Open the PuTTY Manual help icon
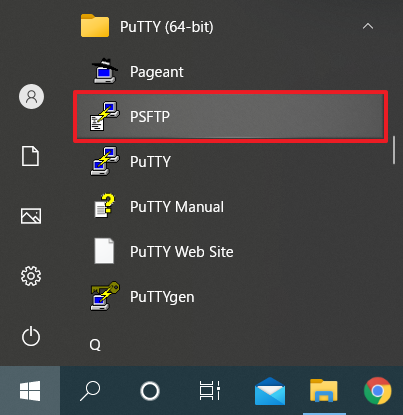This screenshot has height=415, width=403. [105, 206]
